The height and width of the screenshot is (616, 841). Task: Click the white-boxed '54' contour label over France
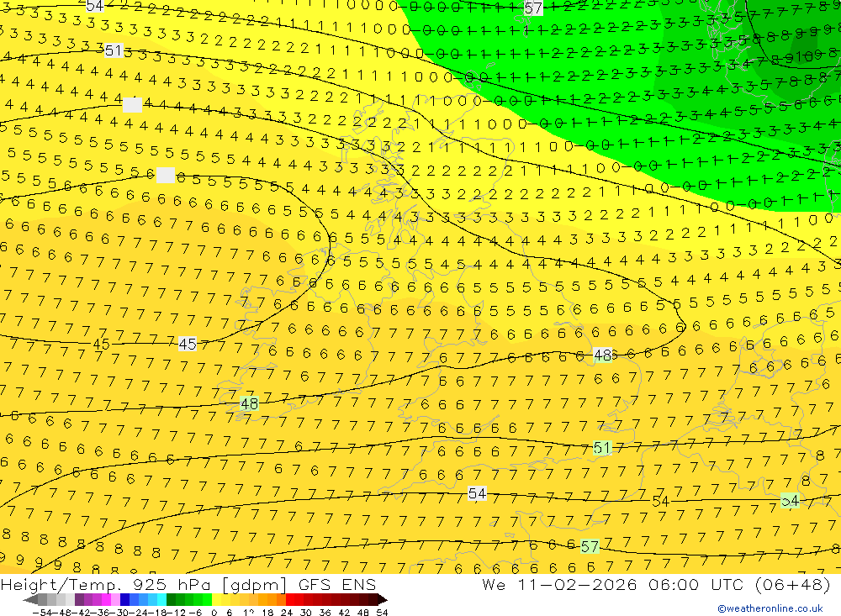(477, 493)
